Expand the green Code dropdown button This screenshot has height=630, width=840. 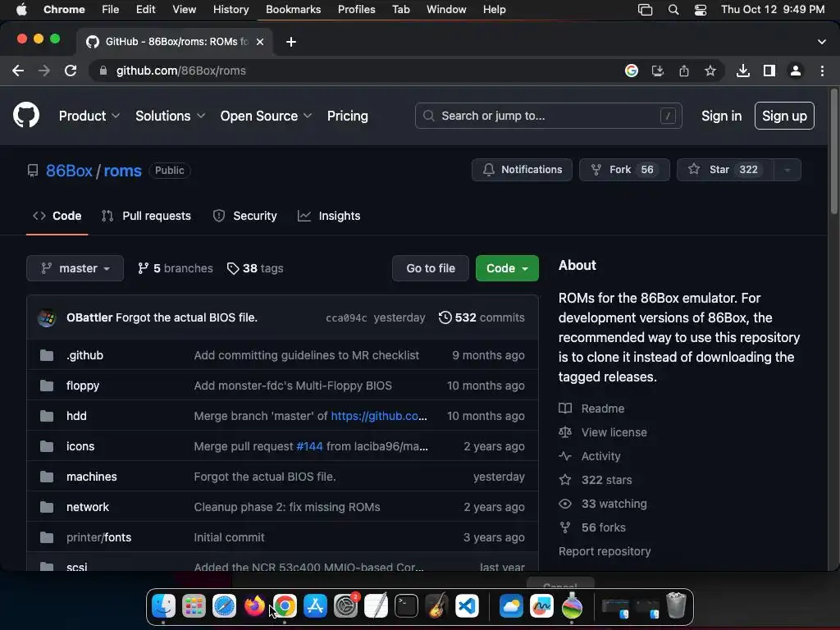tap(507, 268)
